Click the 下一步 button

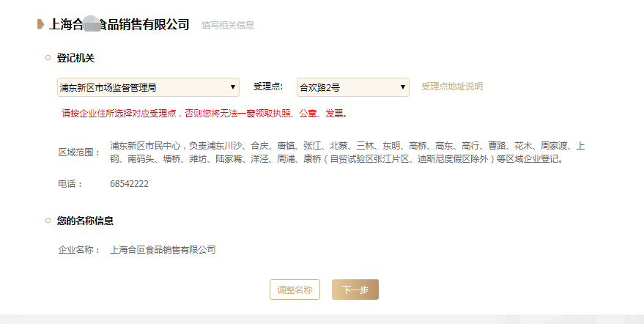355,290
